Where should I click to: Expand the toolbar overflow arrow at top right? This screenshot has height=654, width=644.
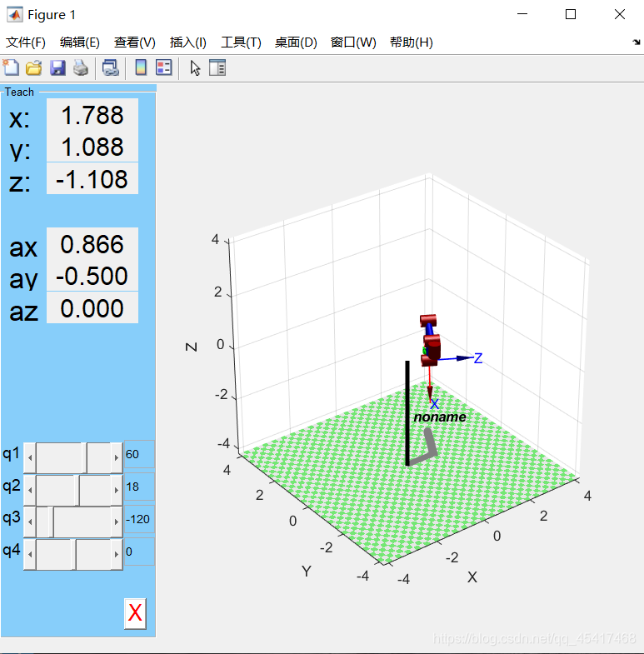coord(637,42)
